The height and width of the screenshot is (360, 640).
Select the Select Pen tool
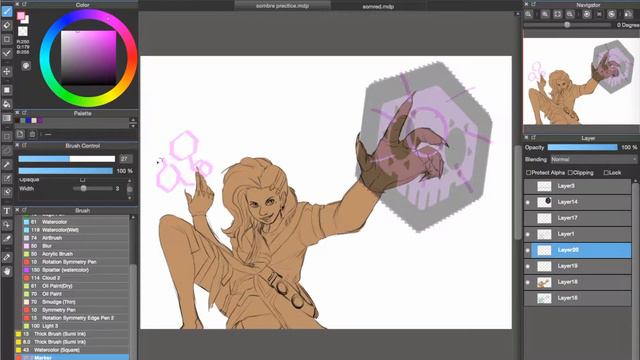coord(7,178)
